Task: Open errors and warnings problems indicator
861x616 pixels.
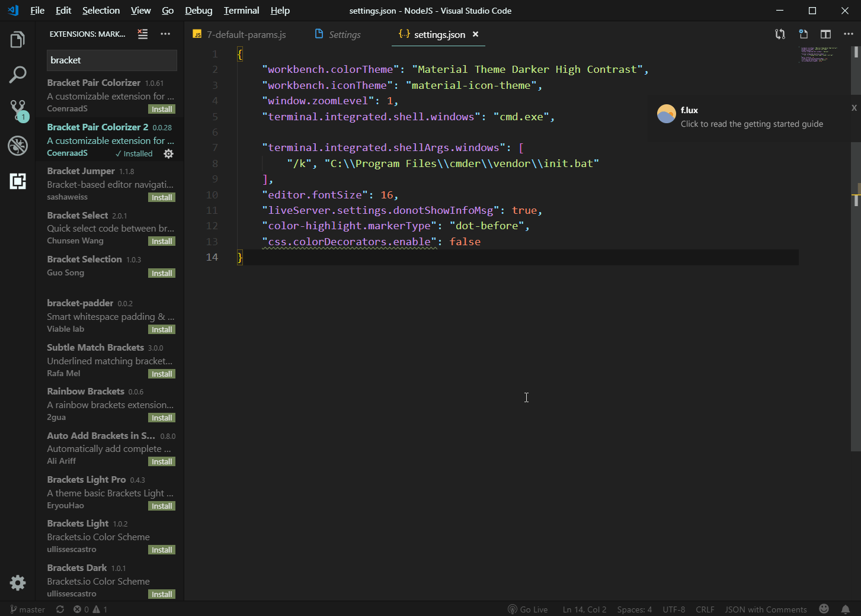Action: (90, 609)
